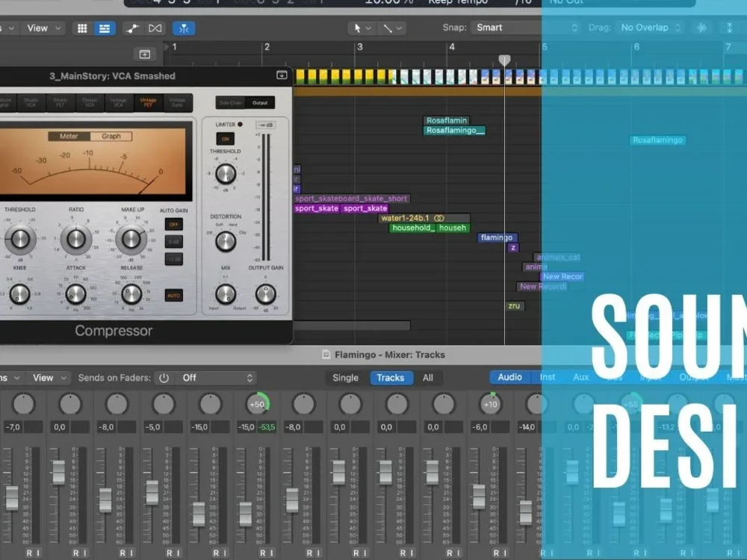Click the list view icon in toolbar
747x560 pixels.
click(105, 28)
